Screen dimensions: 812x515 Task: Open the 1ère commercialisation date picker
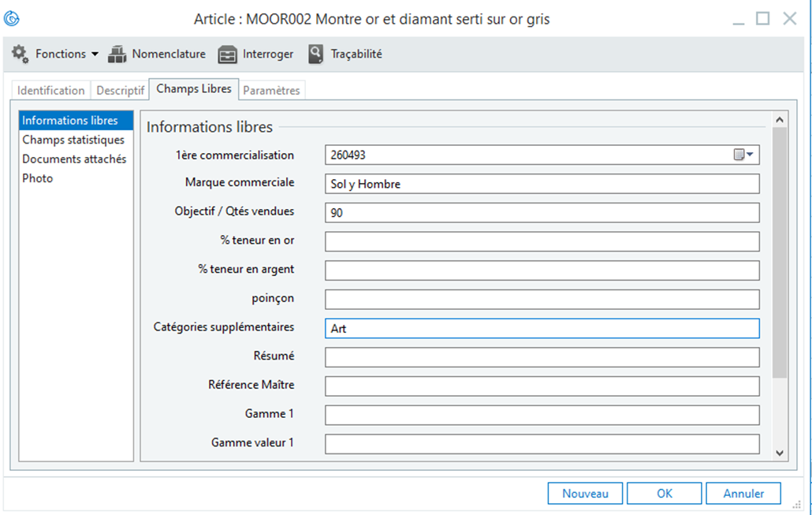(x=744, y=155)
